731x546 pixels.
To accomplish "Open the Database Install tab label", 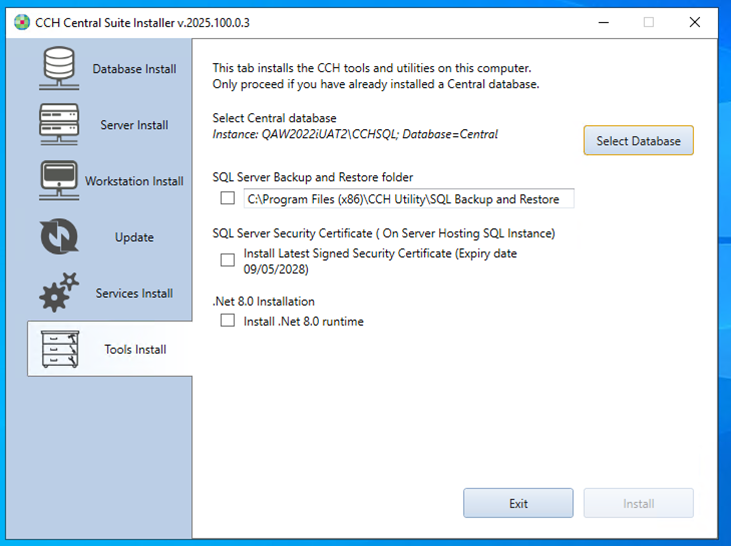I will click(x=134, y=69).
